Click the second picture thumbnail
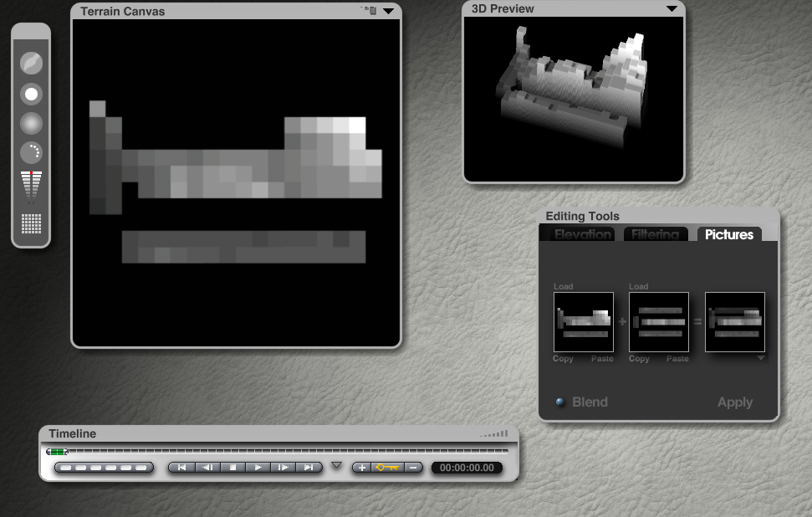Image resolution: width=812 pixels, height=517 pixels. pos(658,322)
